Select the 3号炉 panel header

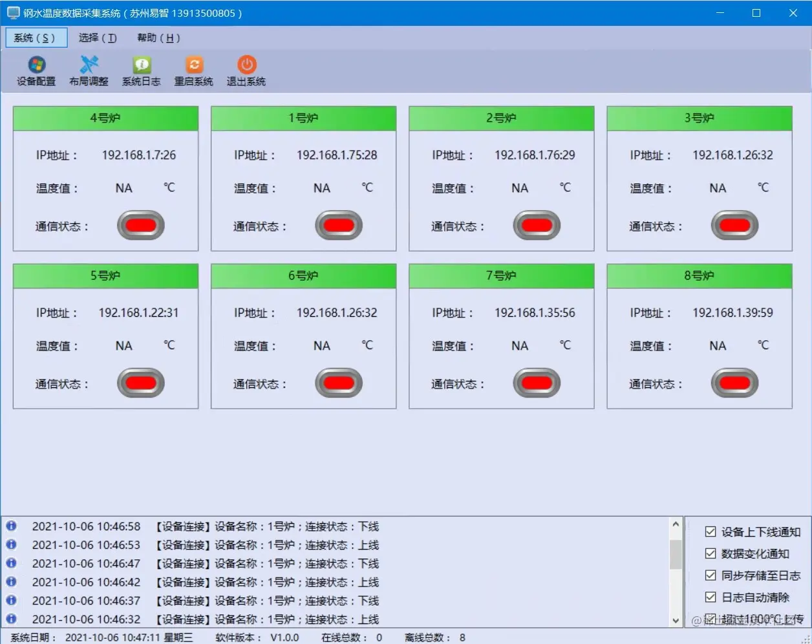(x=700, y=118)
